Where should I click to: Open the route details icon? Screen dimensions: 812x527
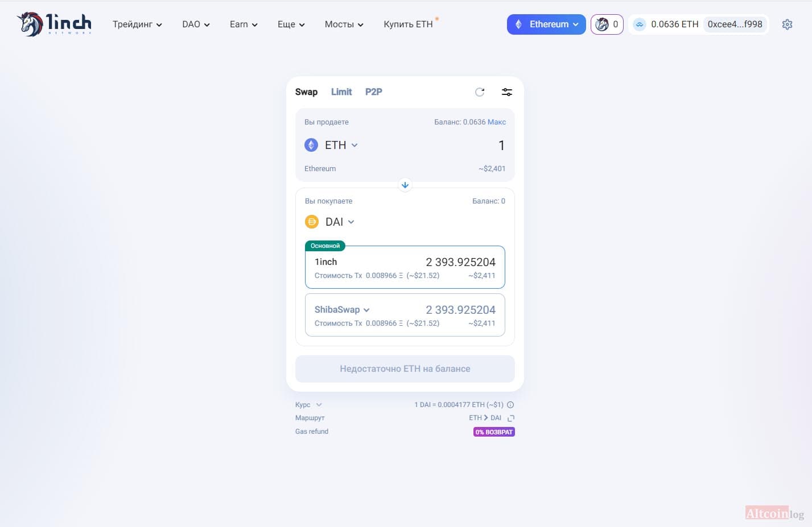511,418
